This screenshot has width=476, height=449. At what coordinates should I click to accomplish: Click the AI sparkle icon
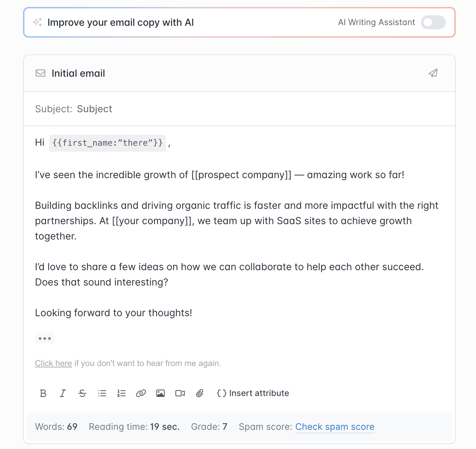click(x=38, y=22)
